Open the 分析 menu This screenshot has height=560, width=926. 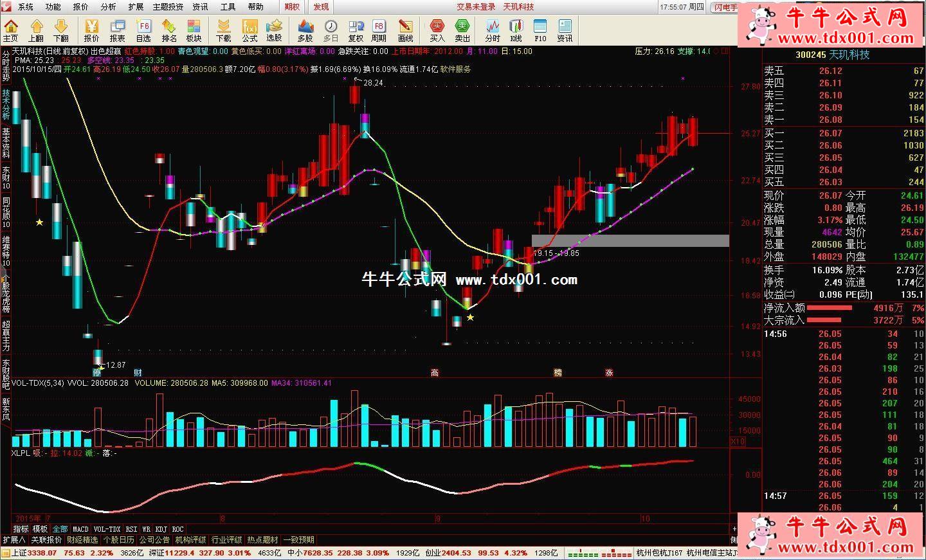[108, 6]
